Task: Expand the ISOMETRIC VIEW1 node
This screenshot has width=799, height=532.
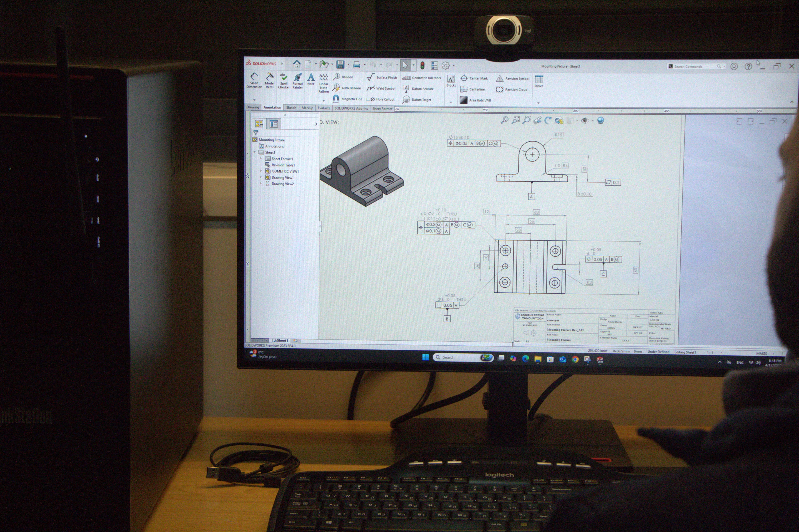Action: (261, 171)
